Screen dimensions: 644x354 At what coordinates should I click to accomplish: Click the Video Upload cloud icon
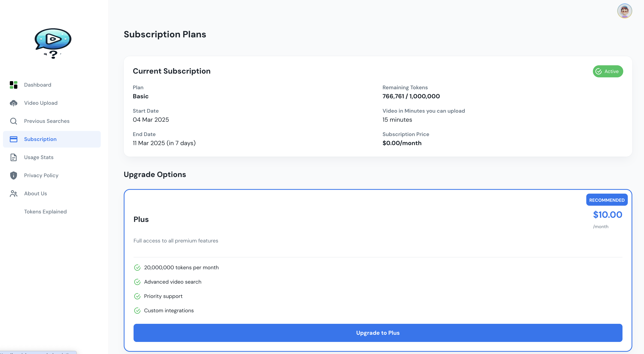coord(14,103)
